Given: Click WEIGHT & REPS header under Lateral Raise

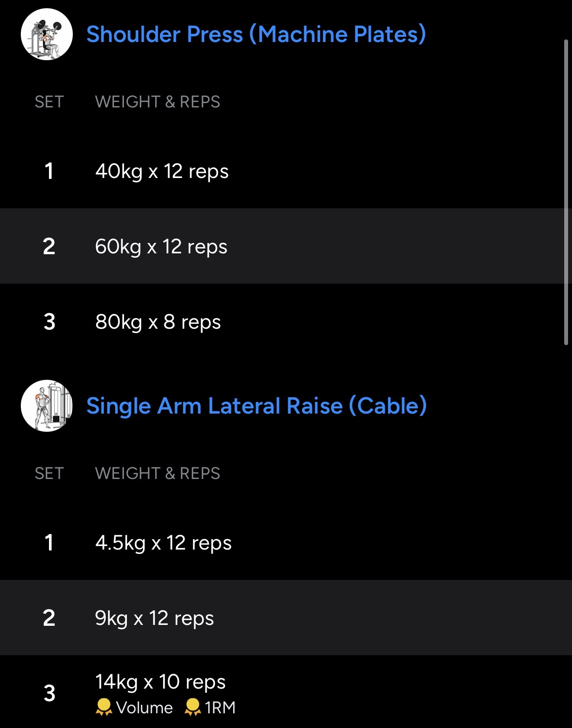Looking at the screenshot, I should (x=157, y=473).
